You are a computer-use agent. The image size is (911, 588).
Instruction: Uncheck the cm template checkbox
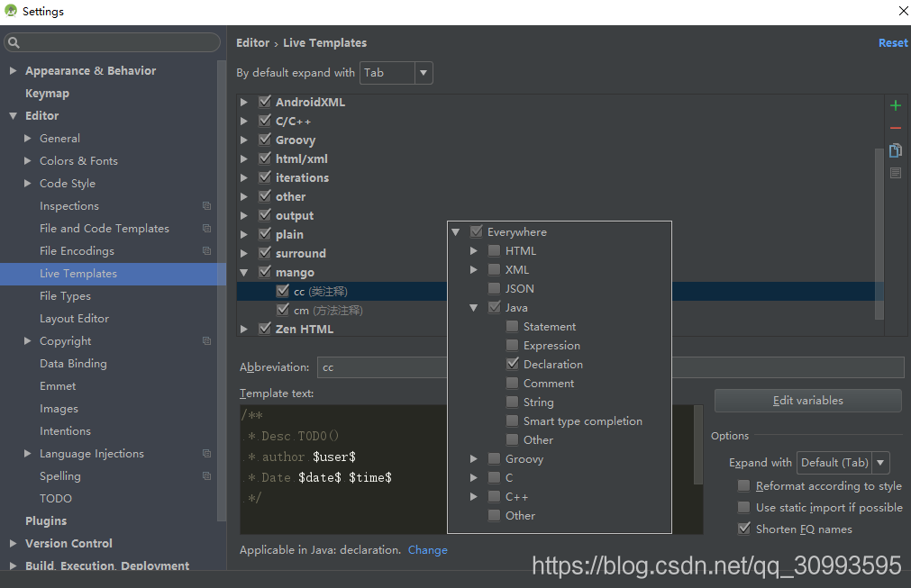(x=283, y=310)
